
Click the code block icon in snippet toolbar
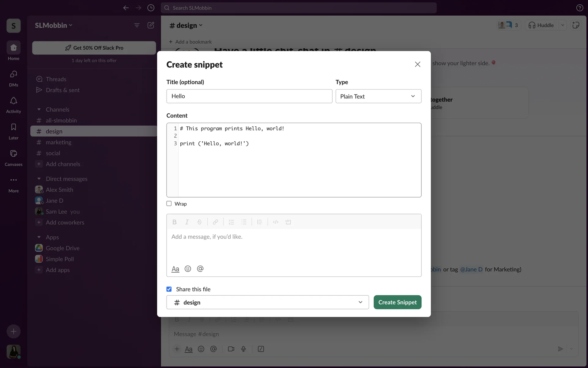tap(288, 222)
